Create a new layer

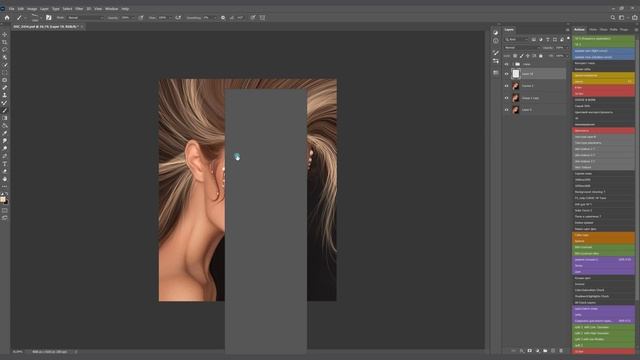(553, 351)
